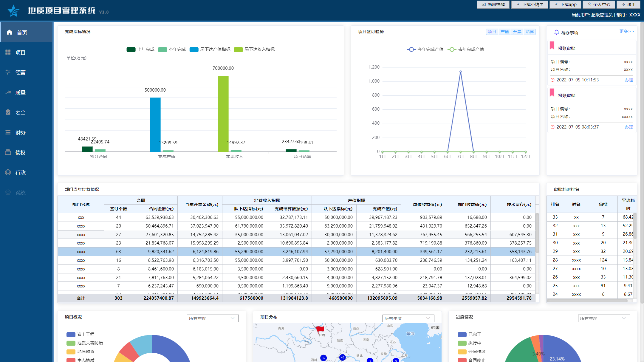Toggle 岩土工程 legend in 项目概况 chart

click(80, 335)
